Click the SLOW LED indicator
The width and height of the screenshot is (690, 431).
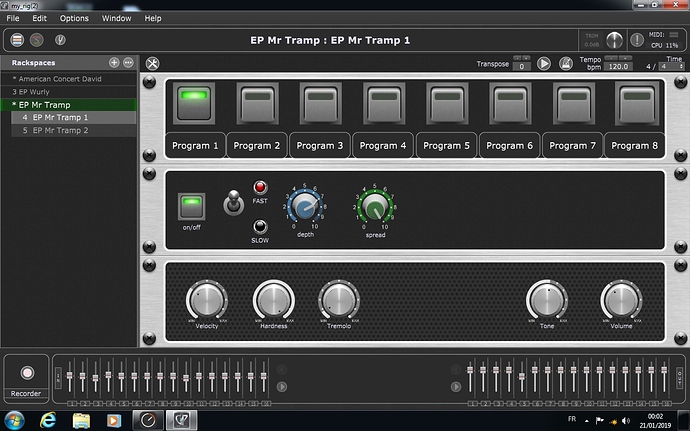point(260,227)
